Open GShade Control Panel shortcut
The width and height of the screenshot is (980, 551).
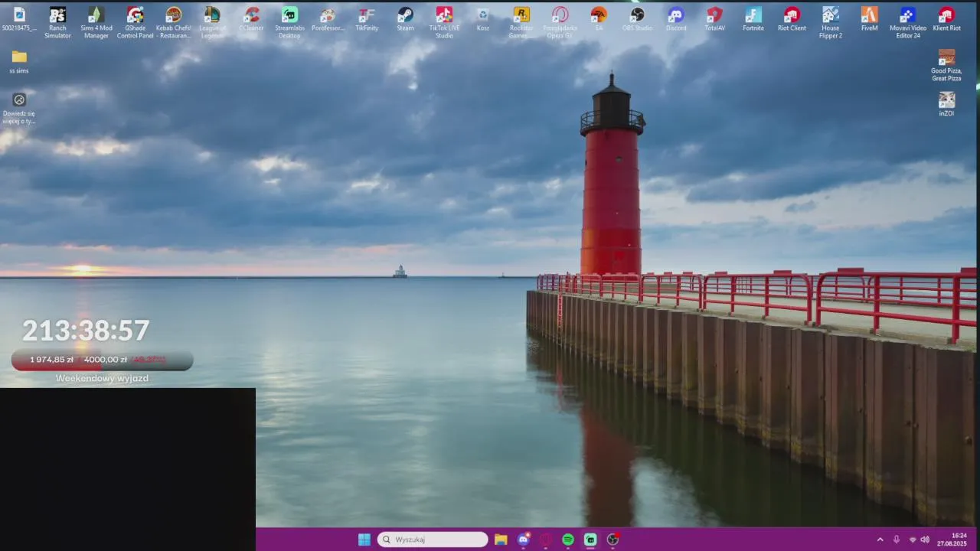(x=136, y=22)
